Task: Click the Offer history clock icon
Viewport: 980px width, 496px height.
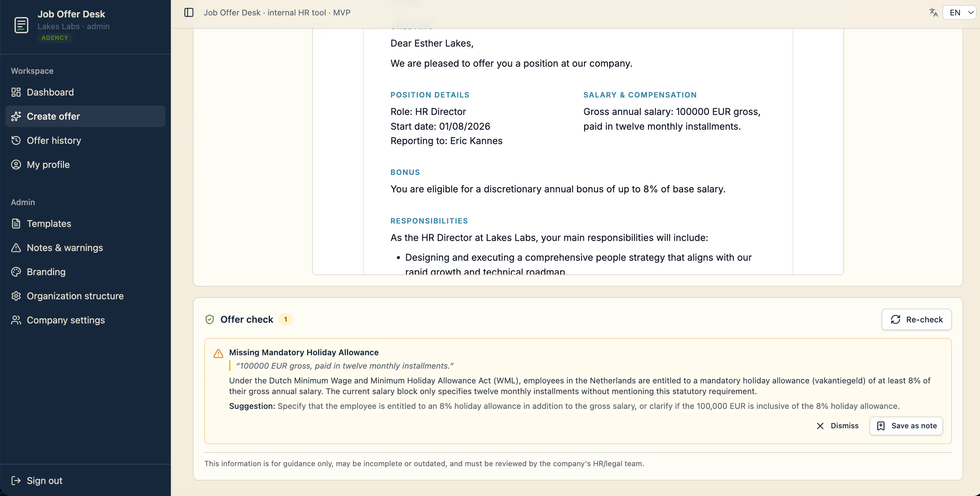Action: [x=16, y=140]
